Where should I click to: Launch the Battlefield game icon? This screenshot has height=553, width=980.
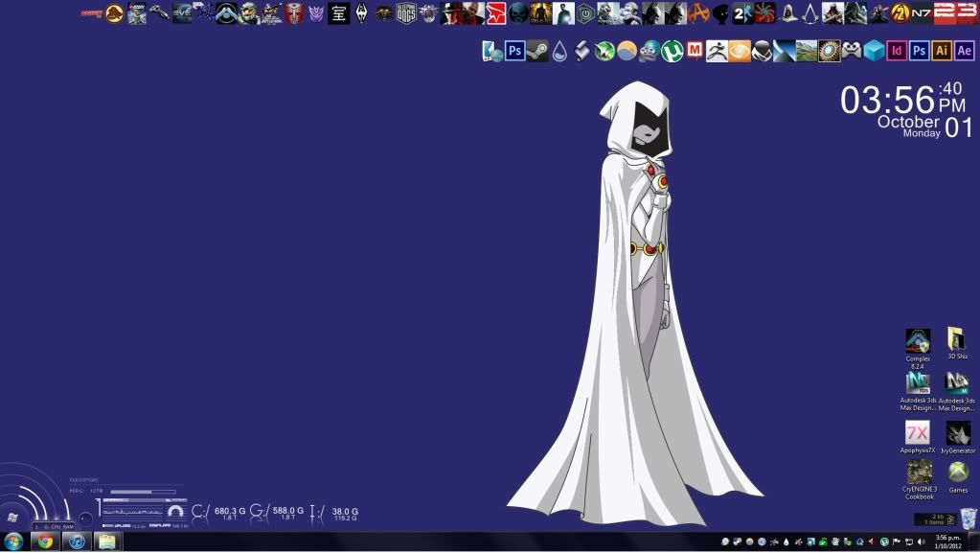pos(271,13)
